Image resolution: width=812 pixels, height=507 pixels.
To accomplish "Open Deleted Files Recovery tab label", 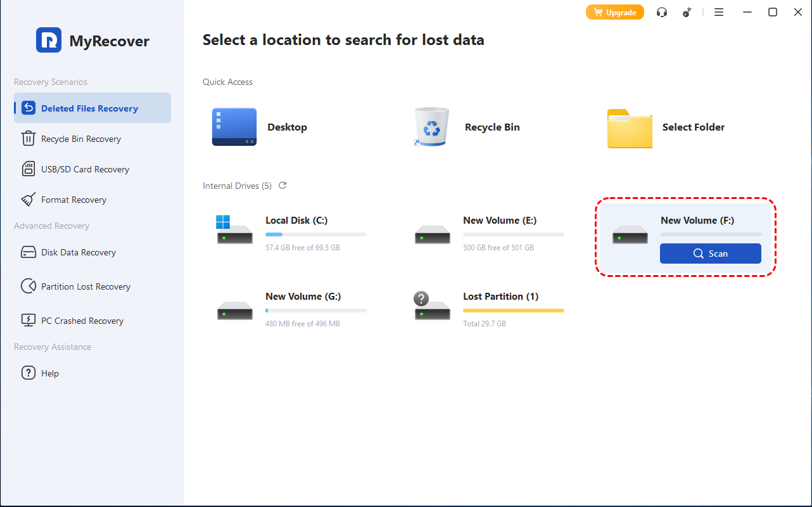I will click(x=89, y=108).
